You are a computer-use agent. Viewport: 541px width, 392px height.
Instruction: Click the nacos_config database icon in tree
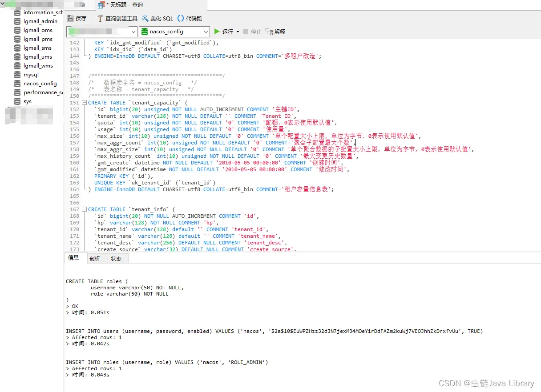pos(17,84)
